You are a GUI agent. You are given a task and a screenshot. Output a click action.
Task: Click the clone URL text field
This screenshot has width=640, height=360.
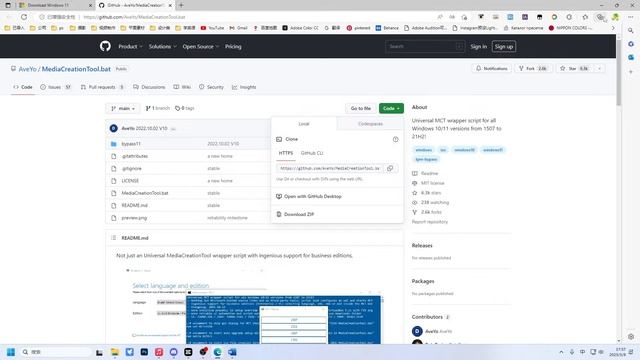point(330,168)
